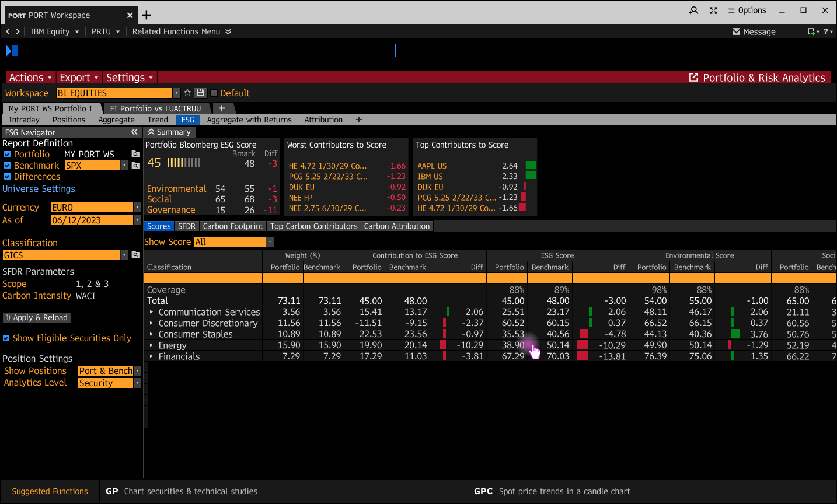Expand the Communication Services row
837x504 pixels.
[151, 312]
